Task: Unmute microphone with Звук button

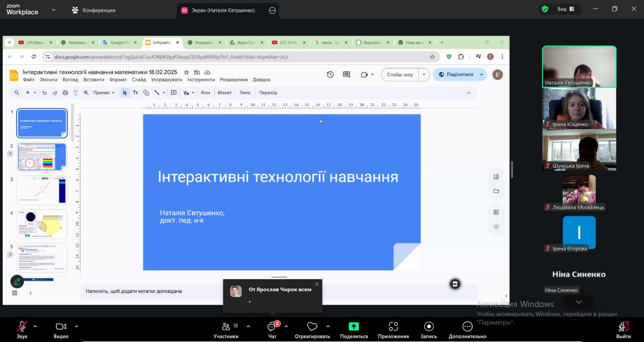Action: pyautogui.click(x=22, y=330)
